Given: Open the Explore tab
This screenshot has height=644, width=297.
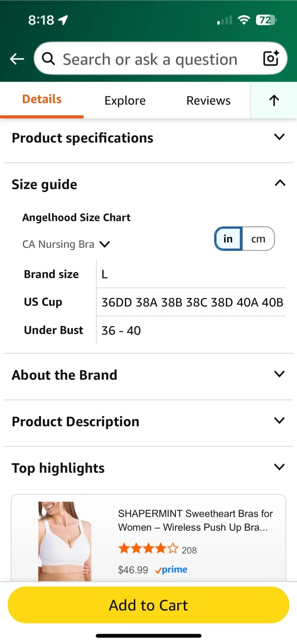Looking at the screenshot, I should (125, 101).
